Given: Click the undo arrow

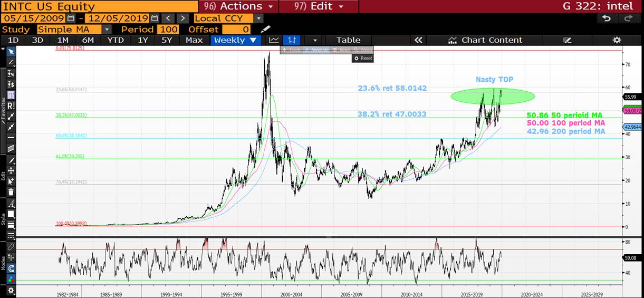Looking at the screenshot, I should click(607, 18).
